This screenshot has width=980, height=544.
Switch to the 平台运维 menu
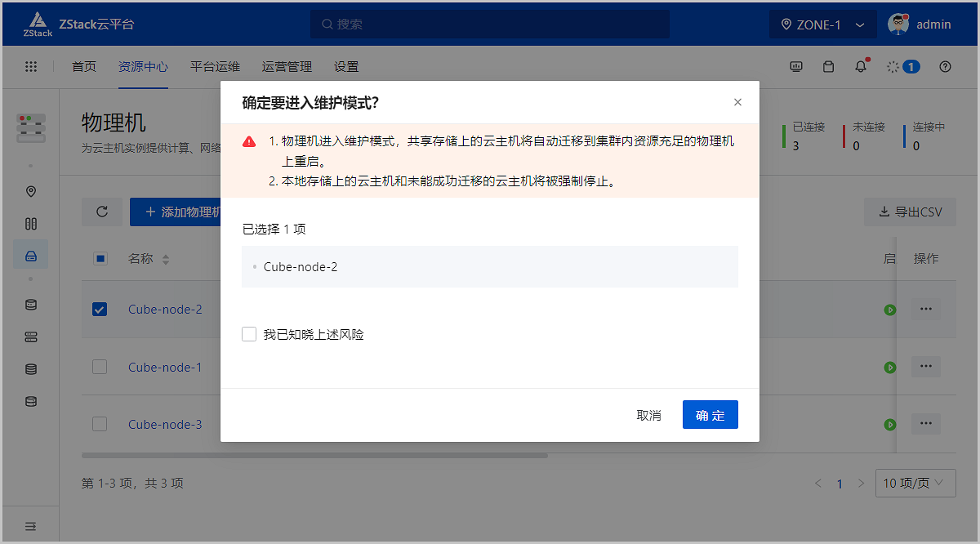click(215, 67)
